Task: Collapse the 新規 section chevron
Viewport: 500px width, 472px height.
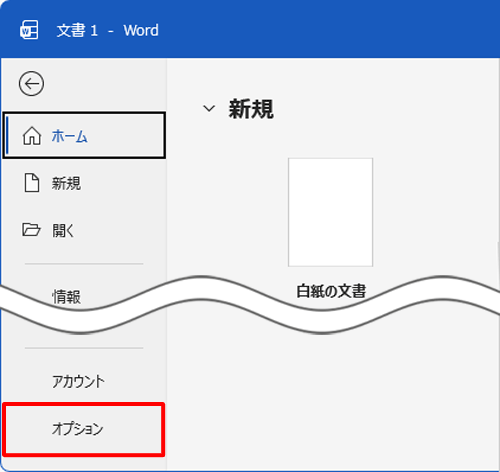Action: point(209,108)
